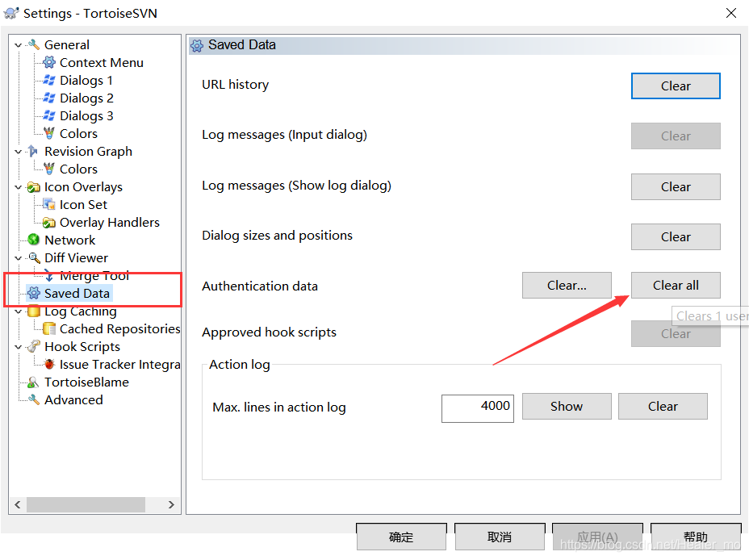Click the Merge Tool arrow icon
Image resolution: width=749 pixels, height=560 pixels.
[48, 275]
